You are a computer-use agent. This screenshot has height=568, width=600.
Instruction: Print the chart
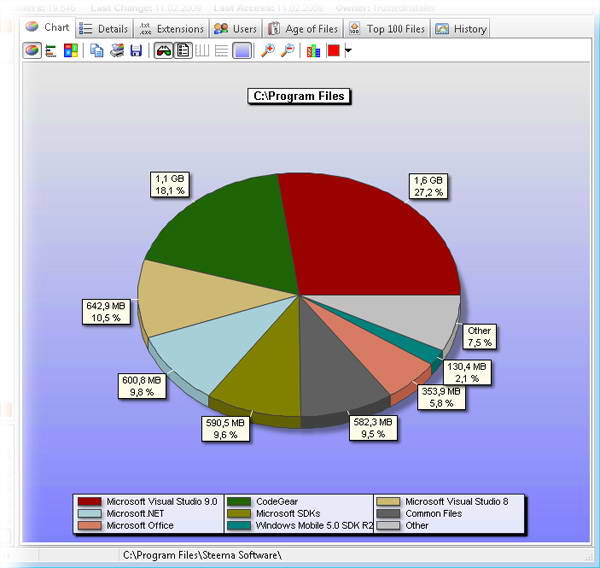(x=117, y=51)
